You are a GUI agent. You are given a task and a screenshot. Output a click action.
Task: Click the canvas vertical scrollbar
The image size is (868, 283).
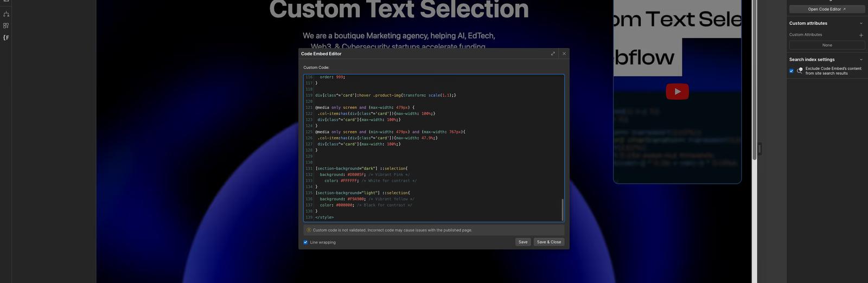point(755,80)
